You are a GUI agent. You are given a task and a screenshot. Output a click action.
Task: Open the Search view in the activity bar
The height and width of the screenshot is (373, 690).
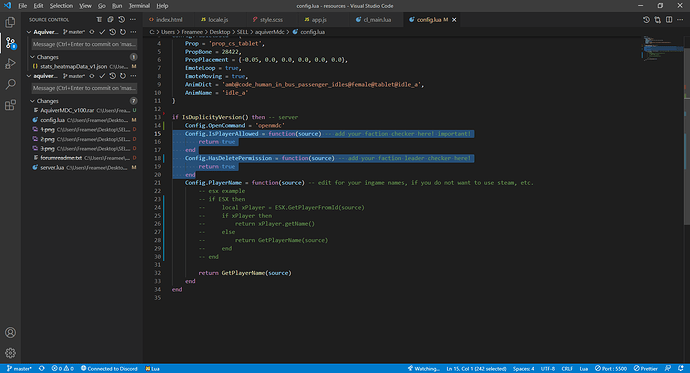(x=10, y=84)
